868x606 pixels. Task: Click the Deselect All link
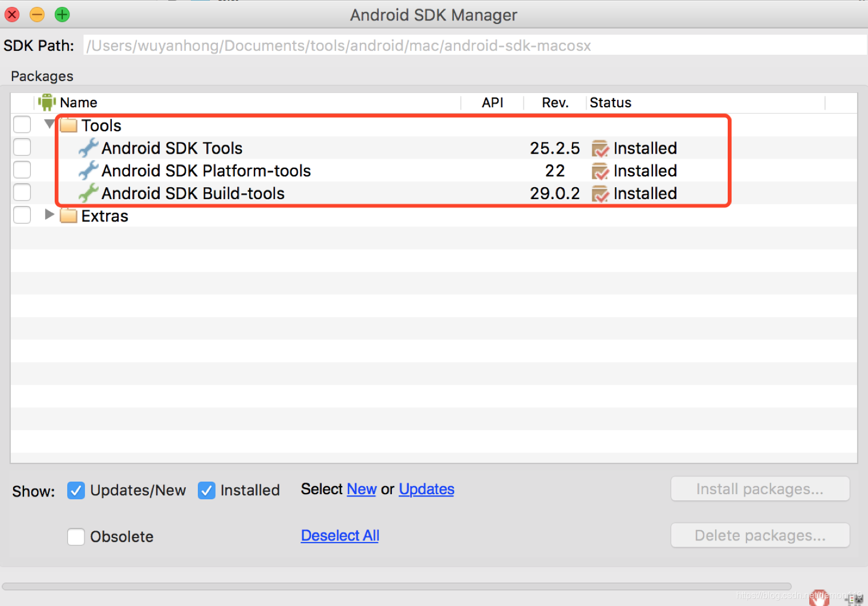(340, 535)
